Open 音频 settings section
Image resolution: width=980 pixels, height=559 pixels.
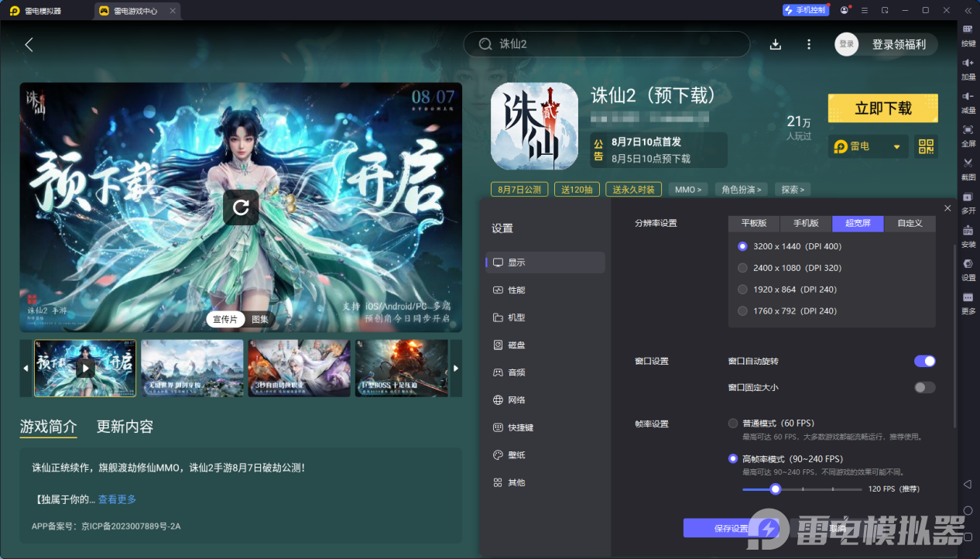click(545, 372)
